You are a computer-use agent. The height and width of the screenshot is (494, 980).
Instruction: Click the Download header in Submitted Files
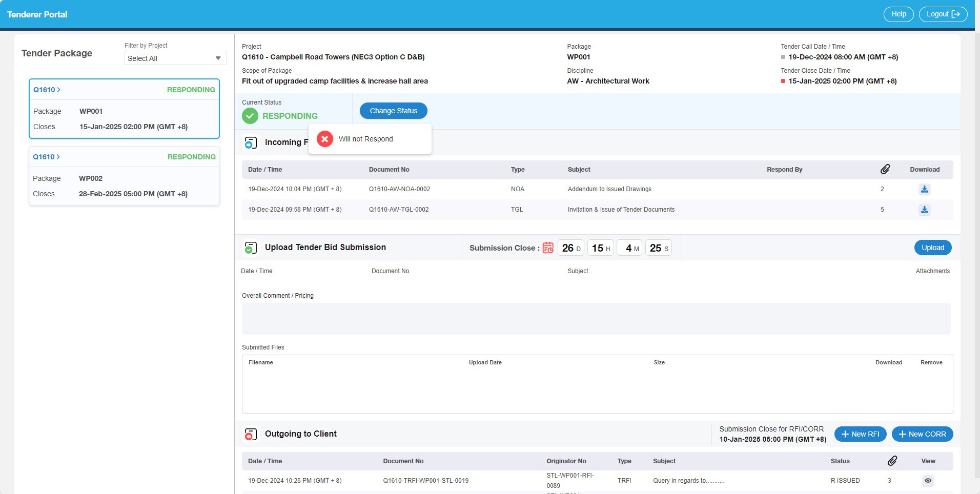889,362
